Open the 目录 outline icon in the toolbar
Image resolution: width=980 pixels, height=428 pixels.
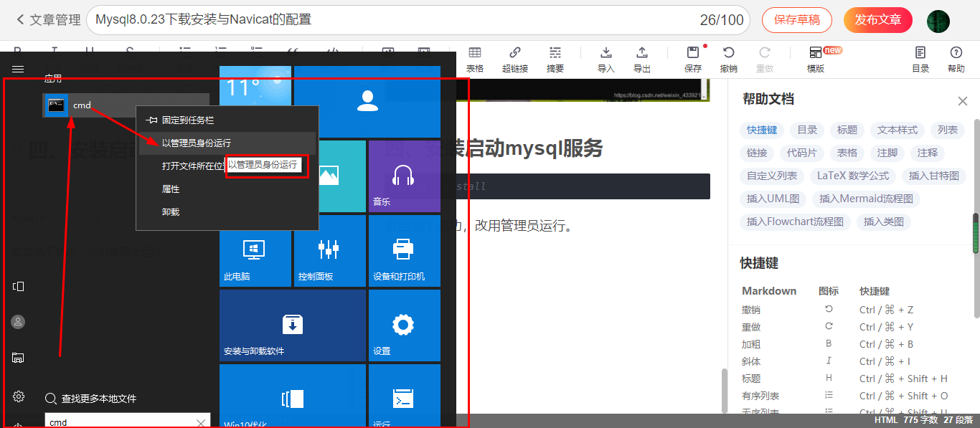click(920, 60)
